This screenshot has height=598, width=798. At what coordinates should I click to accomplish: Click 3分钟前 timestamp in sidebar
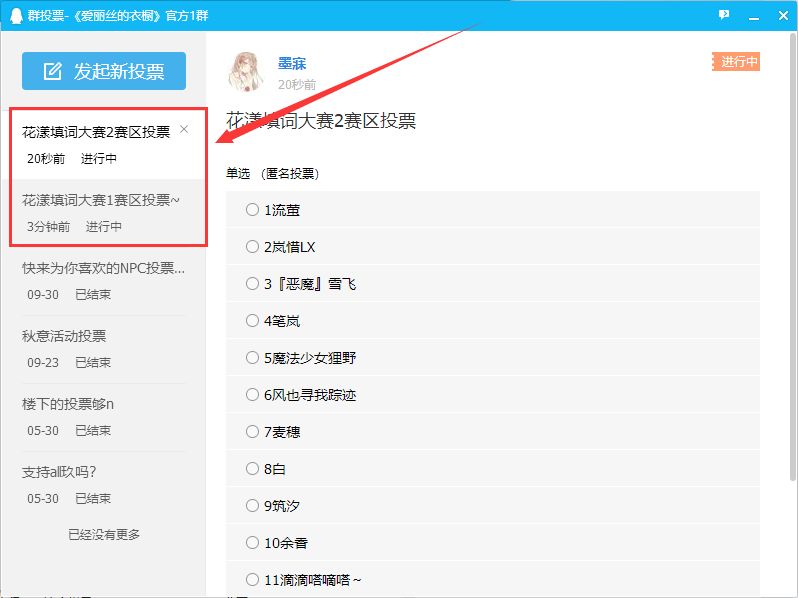[48, 226]
